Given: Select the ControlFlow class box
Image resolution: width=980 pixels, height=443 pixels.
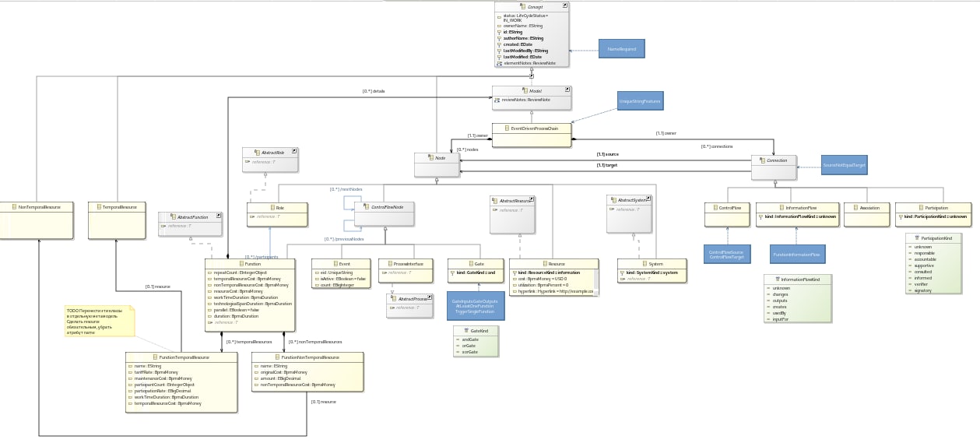Looking at the screenshot, I should [728, 214].
